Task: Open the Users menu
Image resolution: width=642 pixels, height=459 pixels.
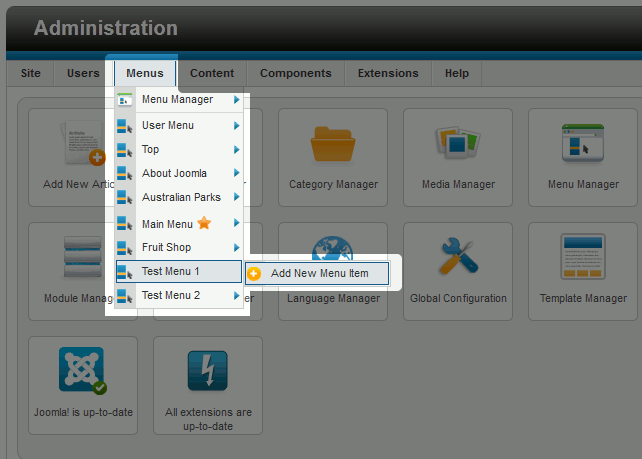Action: tap(83, 73)
